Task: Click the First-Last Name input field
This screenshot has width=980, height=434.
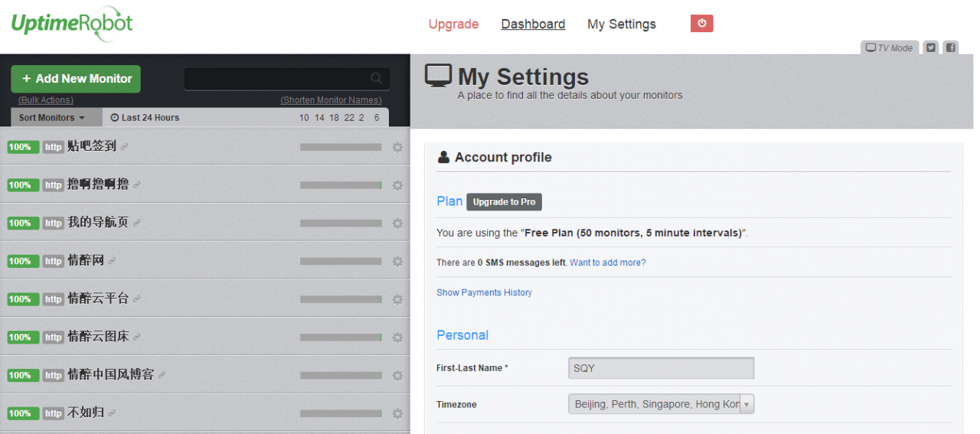Action: tap(661, 368)
